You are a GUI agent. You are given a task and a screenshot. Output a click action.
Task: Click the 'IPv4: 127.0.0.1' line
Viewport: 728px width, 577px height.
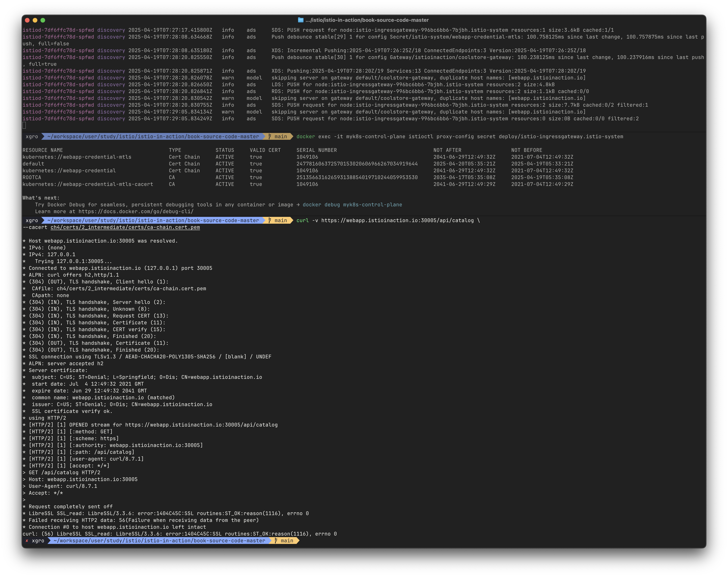pyautogui.click(x=49, y=254)
